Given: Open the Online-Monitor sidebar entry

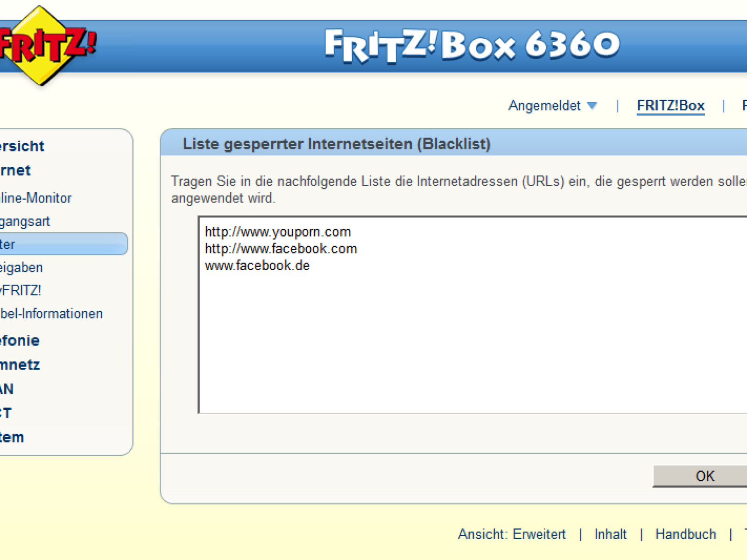Looking at the screenshot, I should (35, 198).
